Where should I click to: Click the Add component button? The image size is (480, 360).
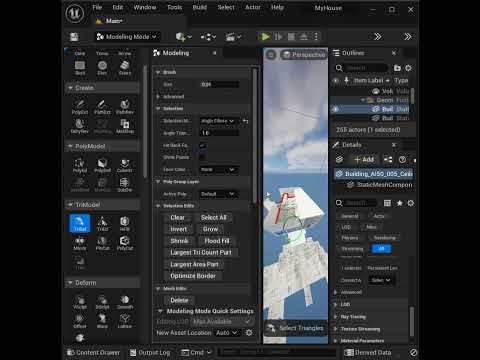(x=364, y=160)
